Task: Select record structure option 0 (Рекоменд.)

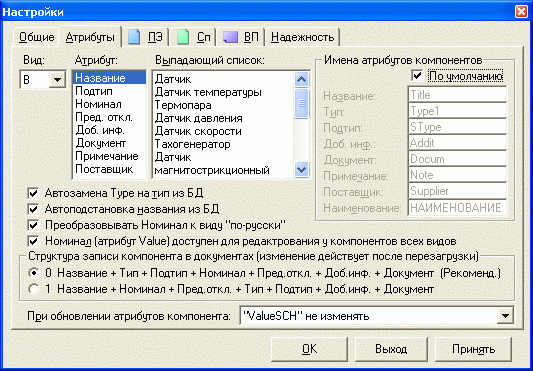Action: tap(33, 273)
